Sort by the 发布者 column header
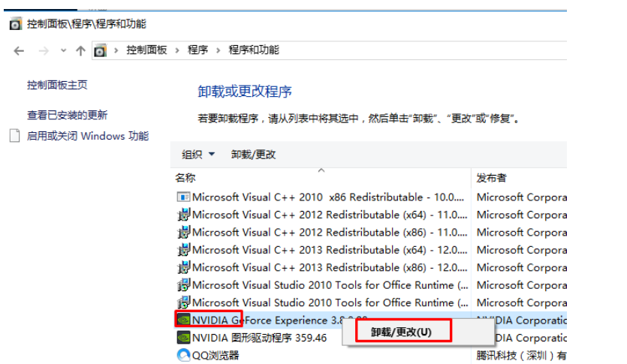This screenshot has width=627, height=364. (x=491, y=178)
